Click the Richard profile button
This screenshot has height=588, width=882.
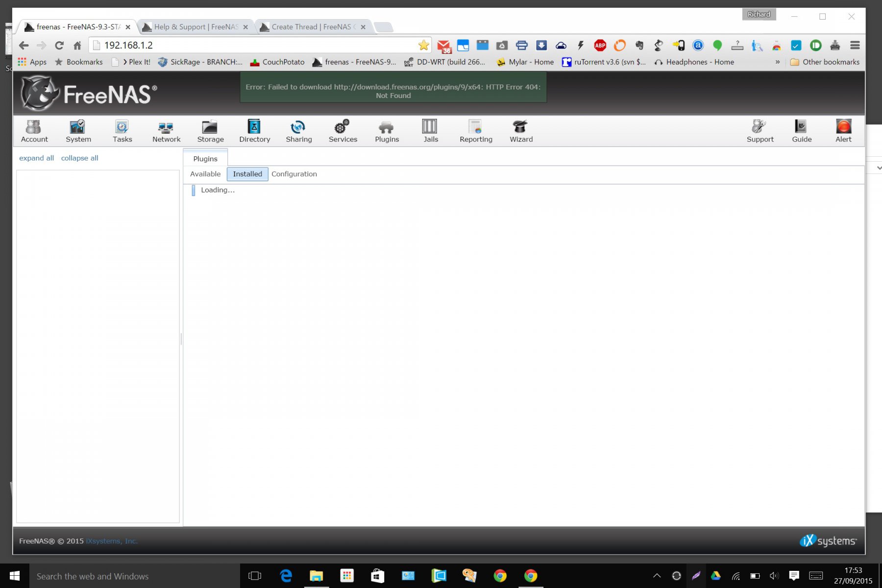click(759, 14)
